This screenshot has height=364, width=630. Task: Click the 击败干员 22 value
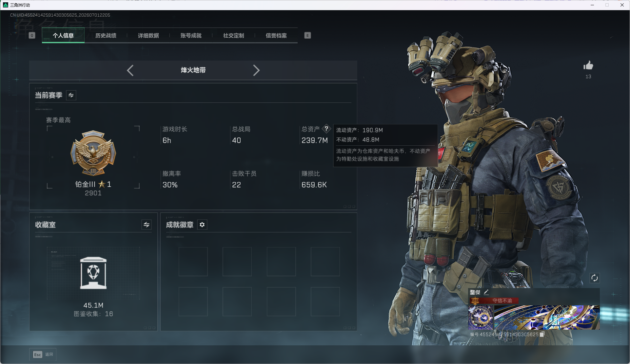tap(236, 185)
